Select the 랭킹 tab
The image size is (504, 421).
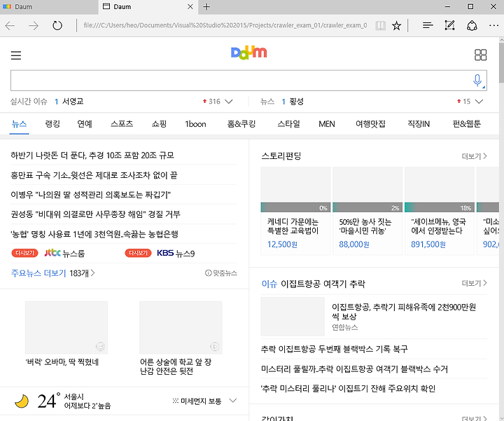click(52, 124)
